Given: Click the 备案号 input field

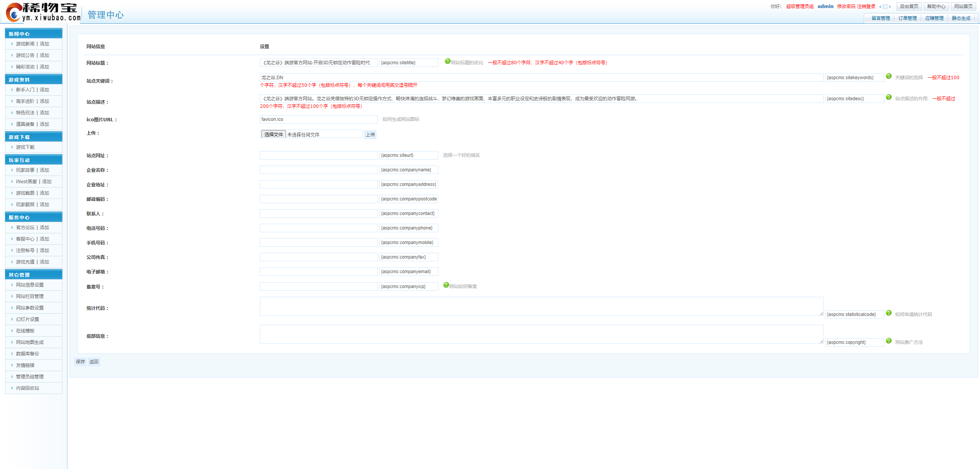Looking at the screenshot, I should (x=318, y=287).
